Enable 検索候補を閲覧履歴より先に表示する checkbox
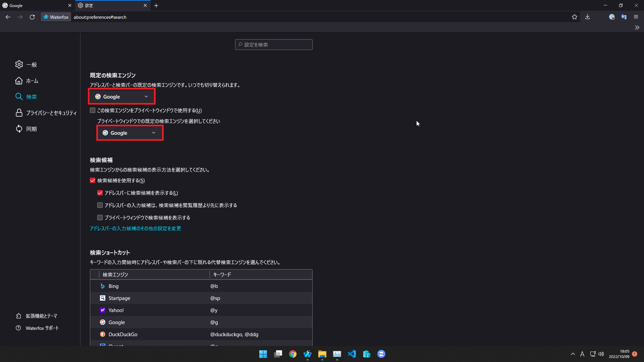 pos(100,205)
